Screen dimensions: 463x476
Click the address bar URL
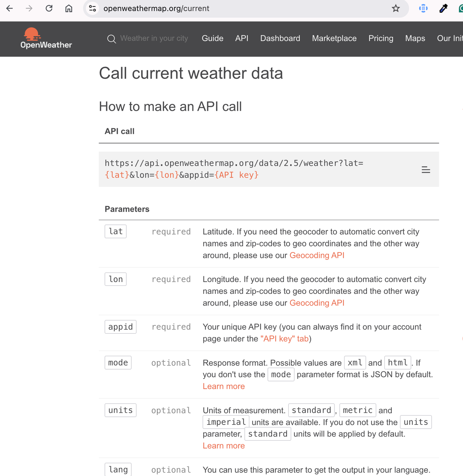pos(156,8)
